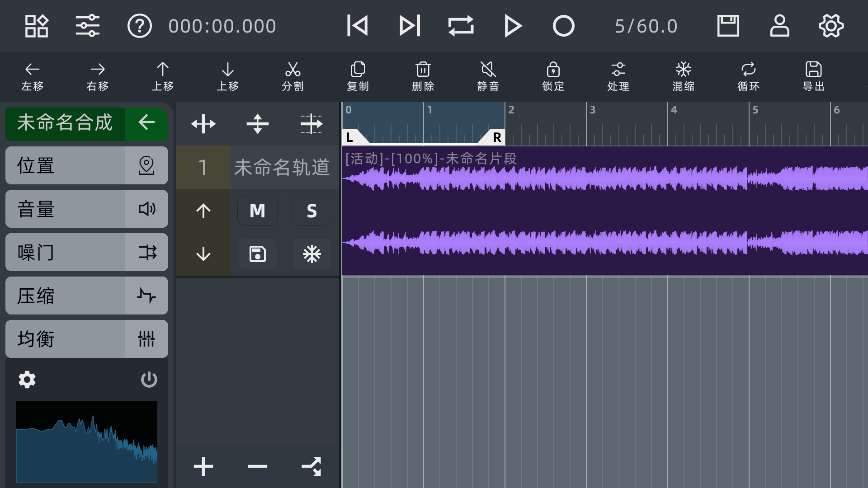Move track down with the down arrow
The width and height of the screenshot is (868, 488).
pos(203,254)
